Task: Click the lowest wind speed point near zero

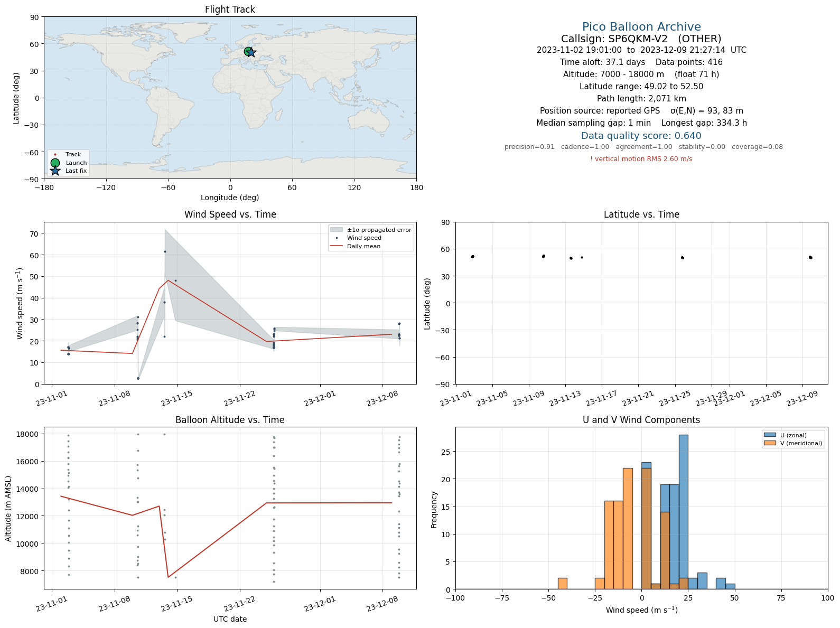Action: (138, 378)
